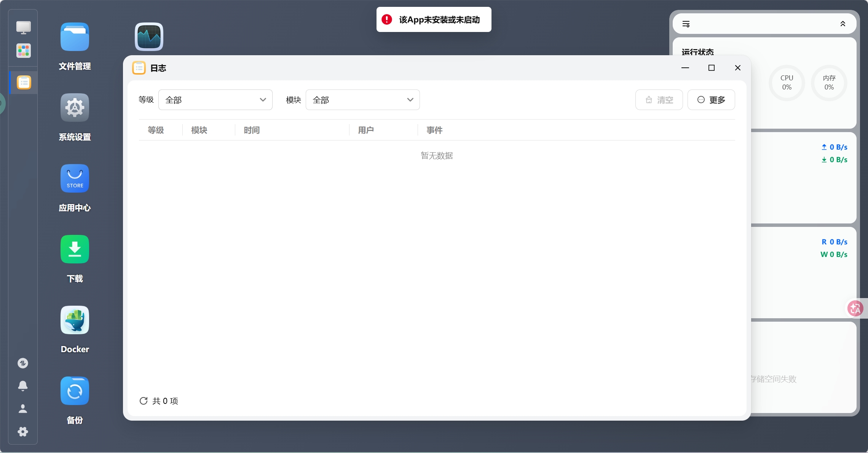This screenshot has height=453, width=868.
Task: Open the app grid icon in the dock
Action: coord(23,51)
